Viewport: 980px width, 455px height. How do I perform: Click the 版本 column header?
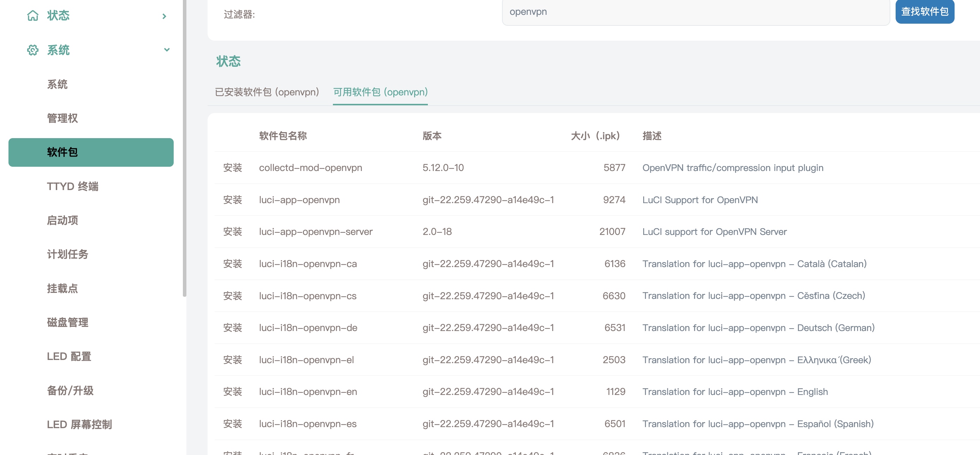click(432, 136)
